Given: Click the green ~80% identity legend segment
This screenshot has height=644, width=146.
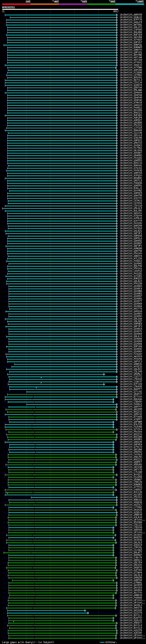Looking at the screenshot, I should pos(101,4).
